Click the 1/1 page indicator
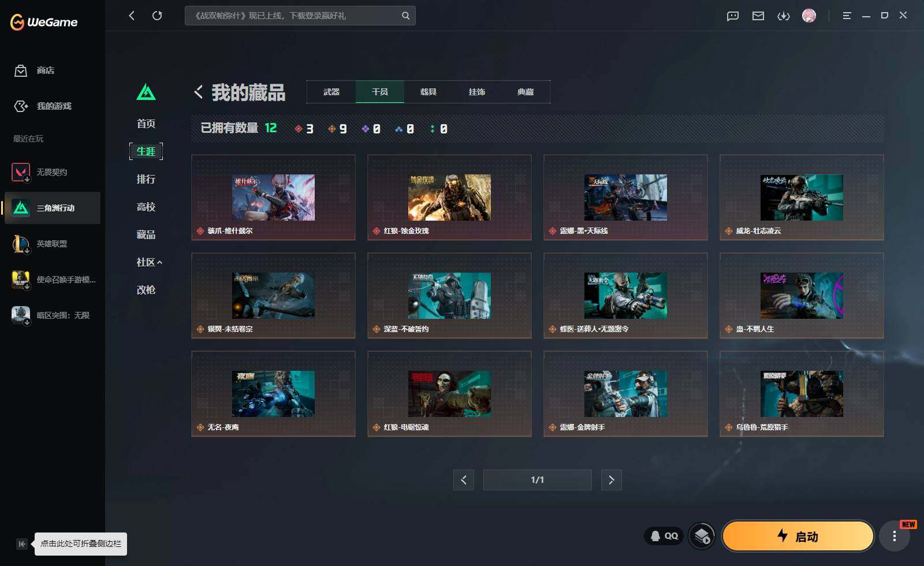This screenshot has width=924, height=566. click(x=538, y=480)
